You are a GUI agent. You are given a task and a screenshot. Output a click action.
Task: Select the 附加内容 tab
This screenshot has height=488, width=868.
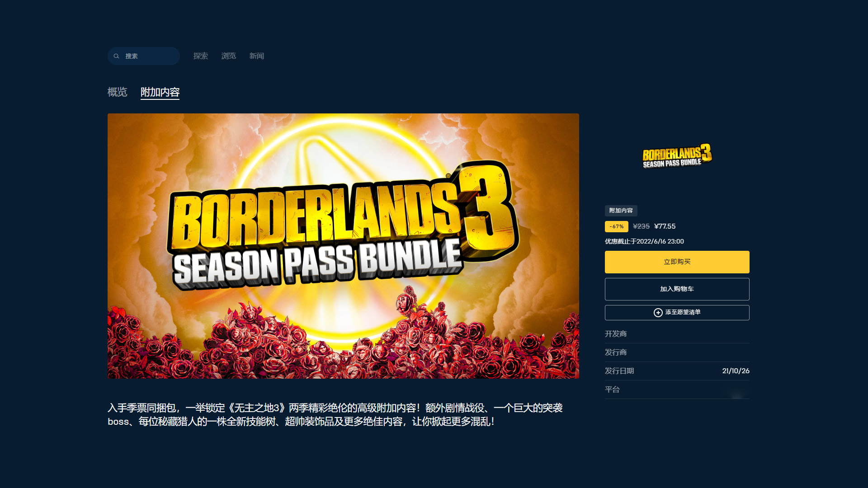click(x=160, y=92)
